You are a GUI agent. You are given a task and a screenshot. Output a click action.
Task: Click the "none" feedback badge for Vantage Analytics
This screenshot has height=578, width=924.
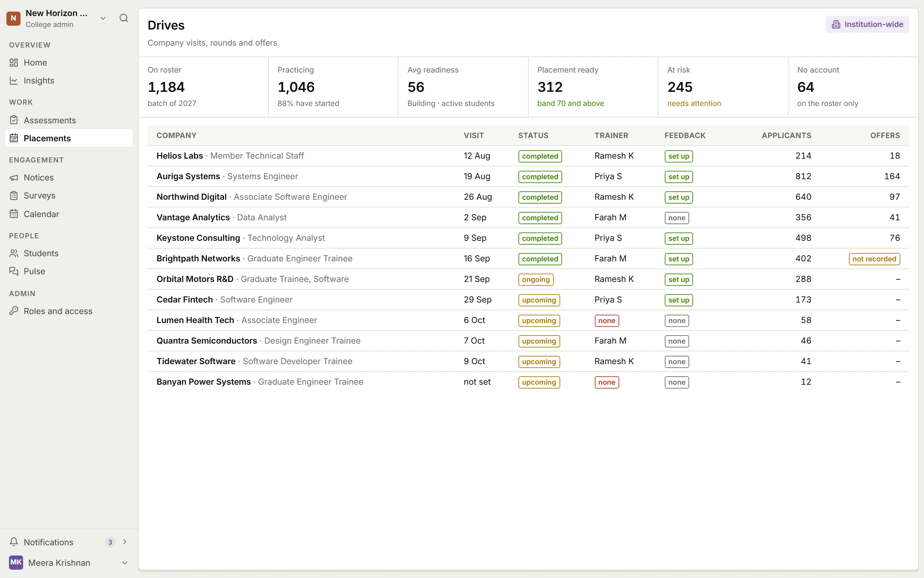coord(677,218)
